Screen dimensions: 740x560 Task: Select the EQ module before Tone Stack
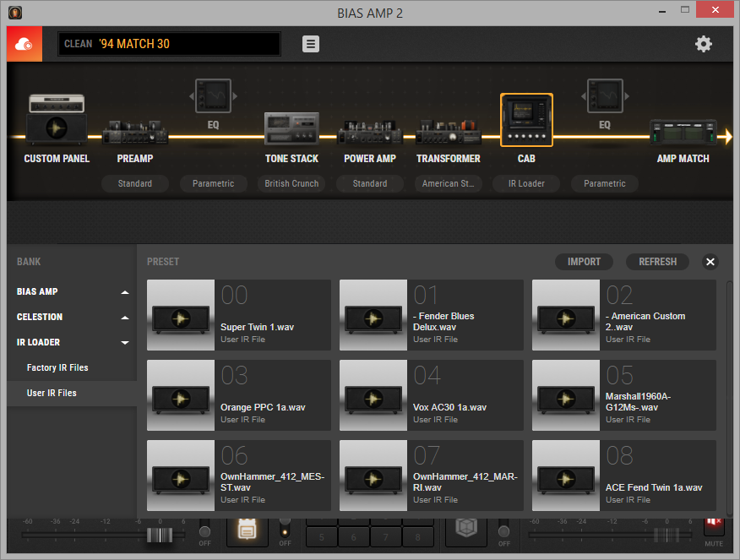tap(214, 95)
